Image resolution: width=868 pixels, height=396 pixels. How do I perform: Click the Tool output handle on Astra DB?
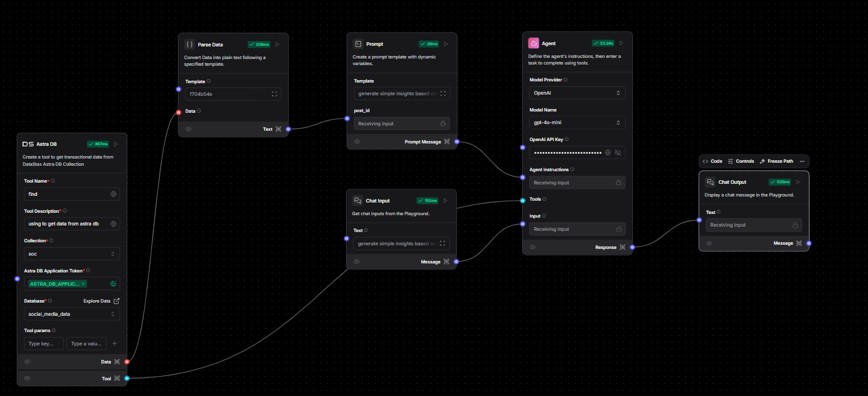point(127,379)
